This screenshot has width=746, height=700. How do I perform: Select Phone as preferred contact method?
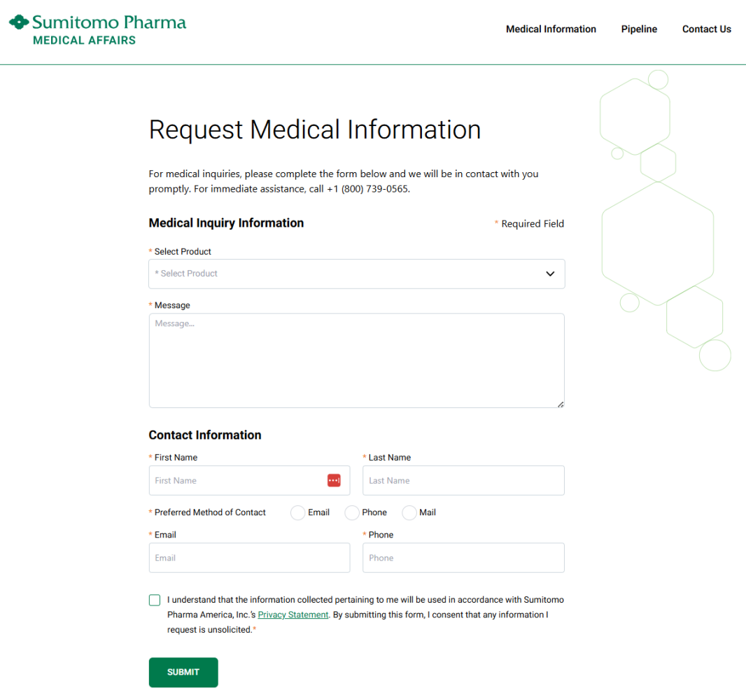tap(352, 513)
